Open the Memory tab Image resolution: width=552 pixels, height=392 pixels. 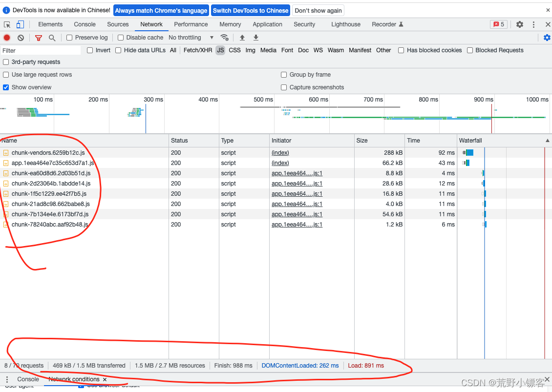point(230,24)
